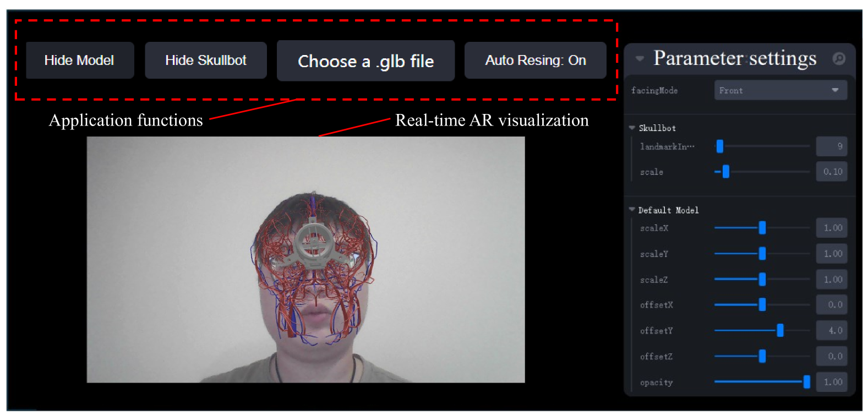Select the landmarkIndex value field showing 9
868x420 pixels.
point(832,146)
